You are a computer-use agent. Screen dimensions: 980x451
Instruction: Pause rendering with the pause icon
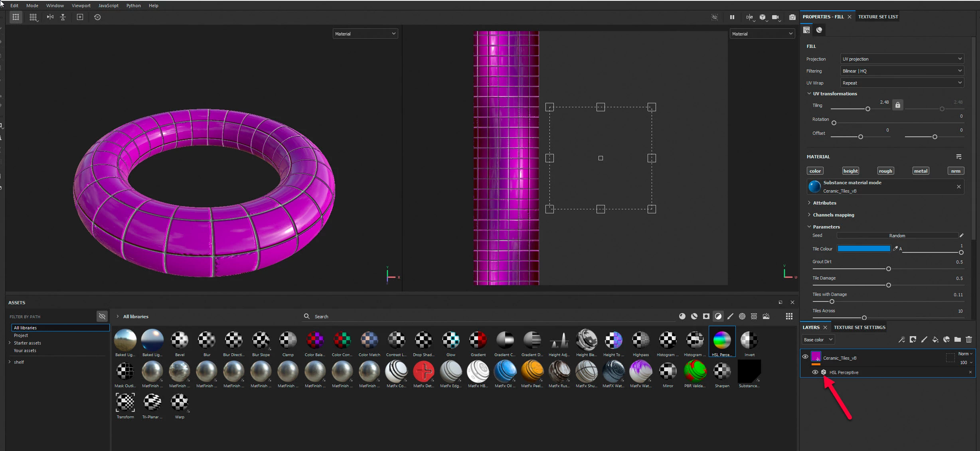pos(732,17)
